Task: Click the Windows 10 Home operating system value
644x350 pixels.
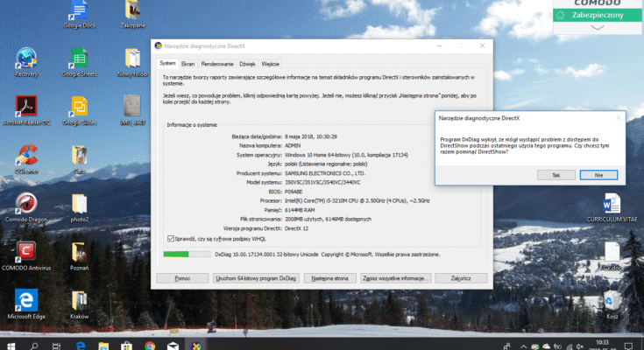Action: coord(346,155)
